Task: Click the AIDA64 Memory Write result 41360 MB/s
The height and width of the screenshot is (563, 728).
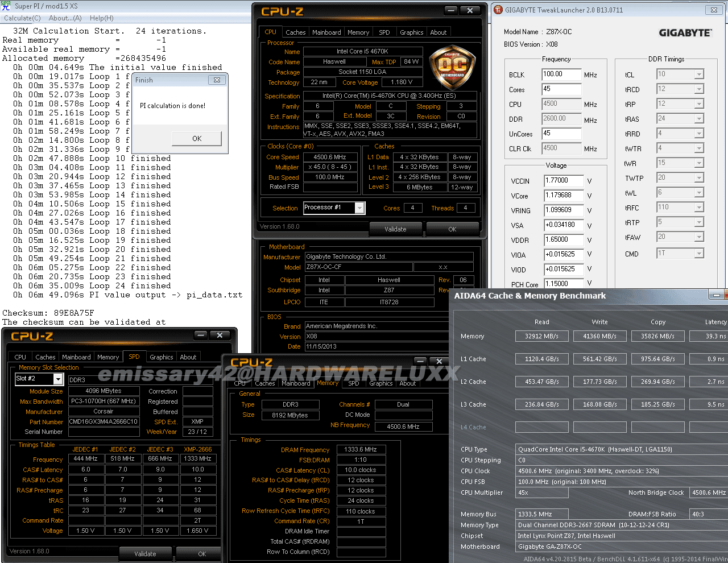Action: click(600, 336)
